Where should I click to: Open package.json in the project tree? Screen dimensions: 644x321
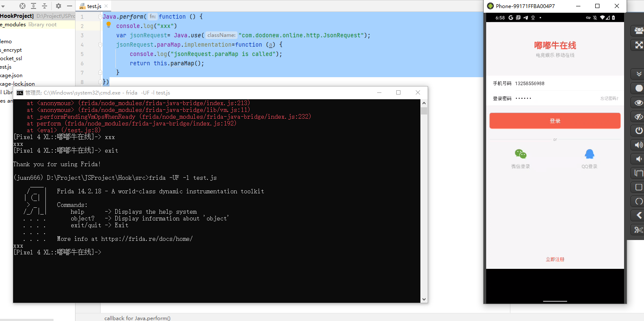[x=11, y=75]
